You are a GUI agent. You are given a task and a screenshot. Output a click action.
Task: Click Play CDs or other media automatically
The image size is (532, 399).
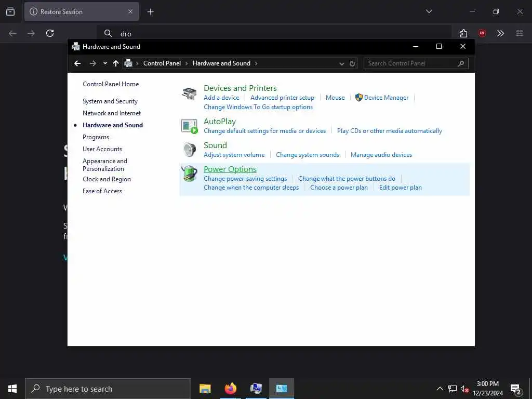(390, 131)
